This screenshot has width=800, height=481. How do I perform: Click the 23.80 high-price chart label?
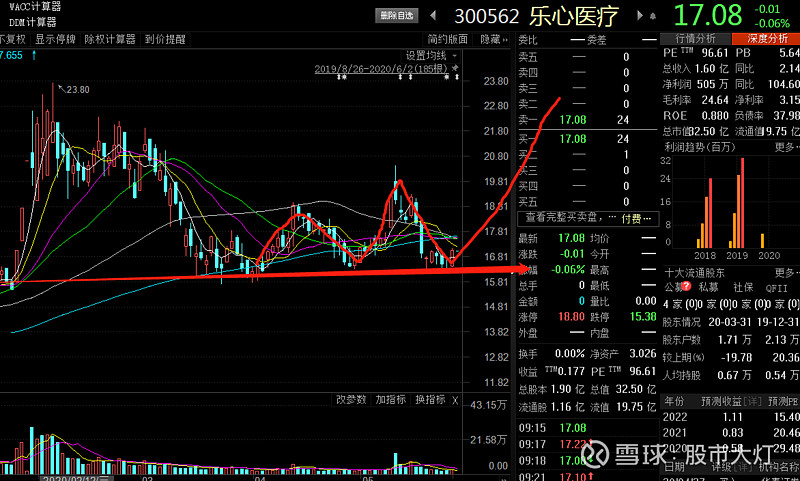click(x=78, y=89)
